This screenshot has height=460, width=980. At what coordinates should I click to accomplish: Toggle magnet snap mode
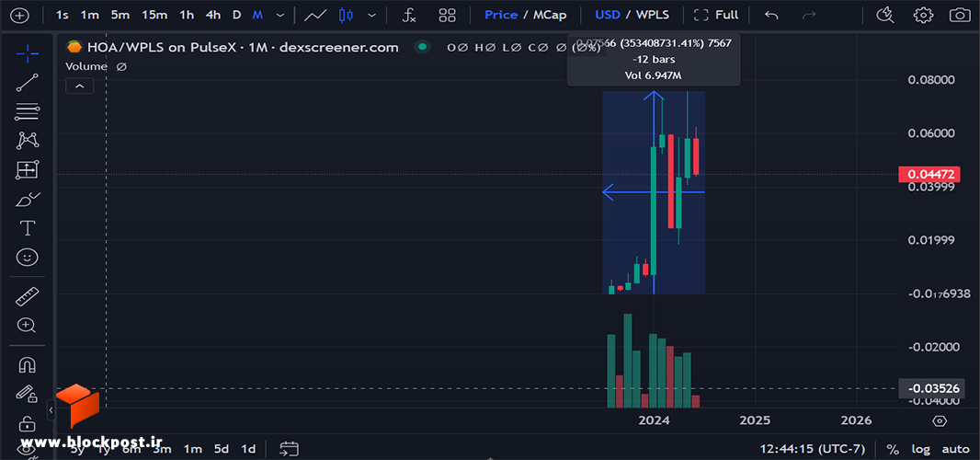click(27, 364)
